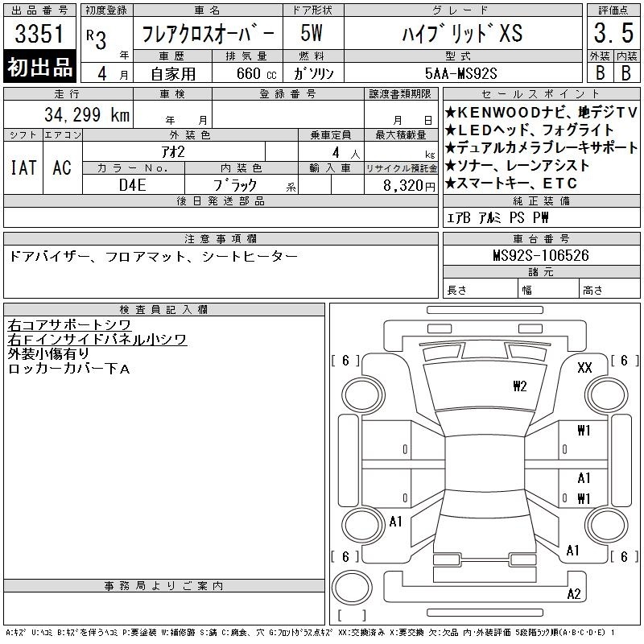Click the XX replaced-panel mark on the diagram
The image size is (644, 644).
[x=585, y=368]
